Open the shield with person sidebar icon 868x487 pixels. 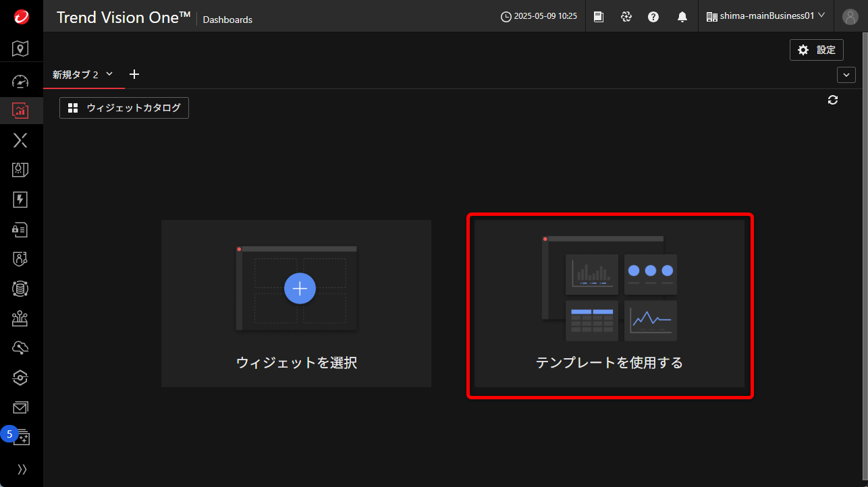click(x=20, y=259)
